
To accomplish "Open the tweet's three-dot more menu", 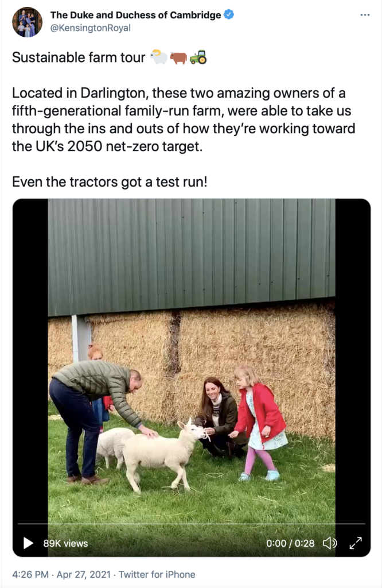I will [365, 15].
